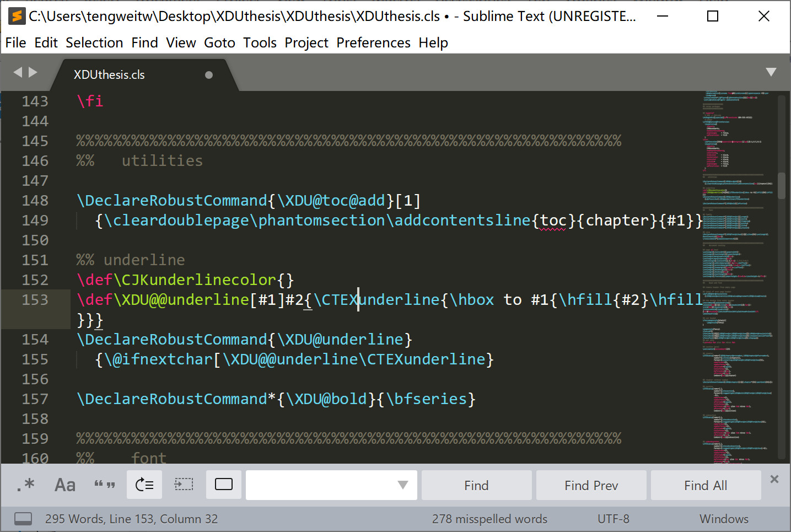Open the Preferences menu
This screenshot has width=791, height=532.
[x=373, y=42]
